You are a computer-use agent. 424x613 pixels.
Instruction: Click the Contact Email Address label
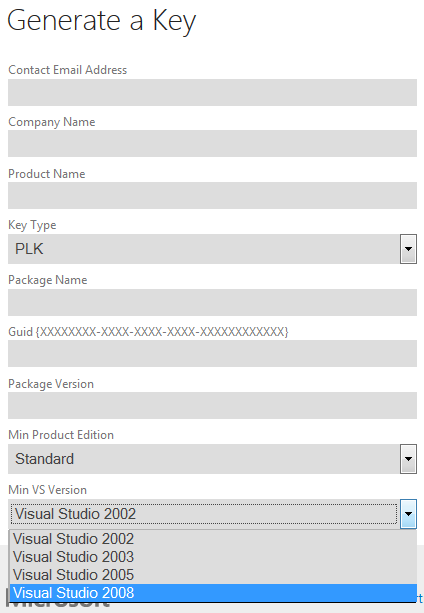68,70
